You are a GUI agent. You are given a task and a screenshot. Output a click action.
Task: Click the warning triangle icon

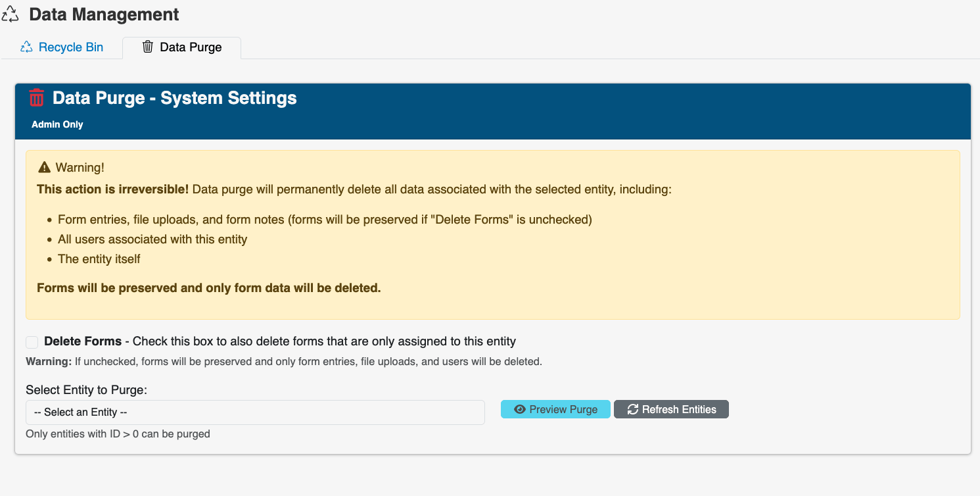(x=45, y=167)
